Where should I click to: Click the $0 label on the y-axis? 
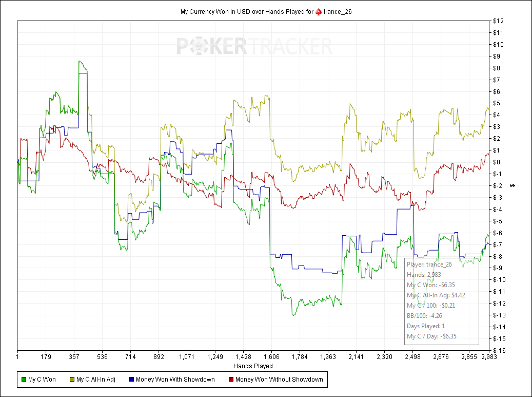point(497,162)
